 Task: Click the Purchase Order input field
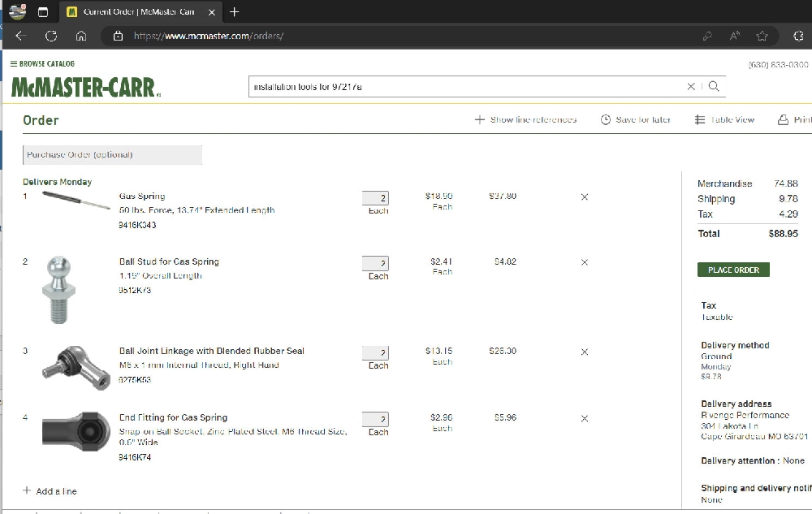(112, 154)
